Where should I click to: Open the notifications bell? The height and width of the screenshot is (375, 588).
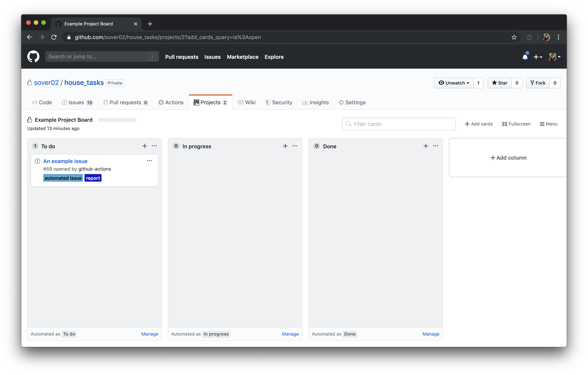point(525,57)
